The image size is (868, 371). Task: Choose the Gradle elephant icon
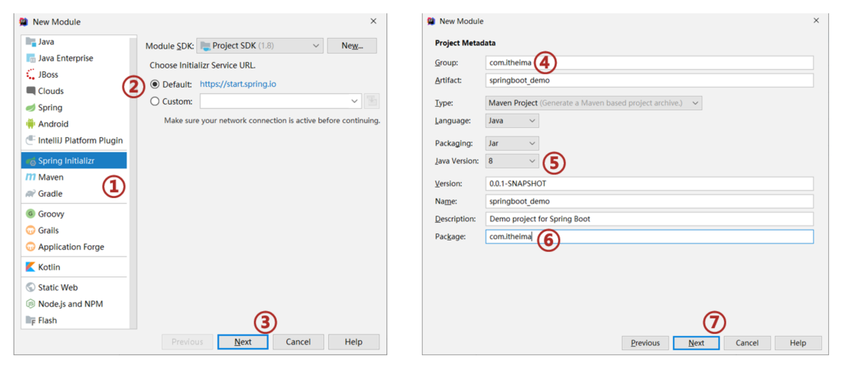click(x=31, y=193)
